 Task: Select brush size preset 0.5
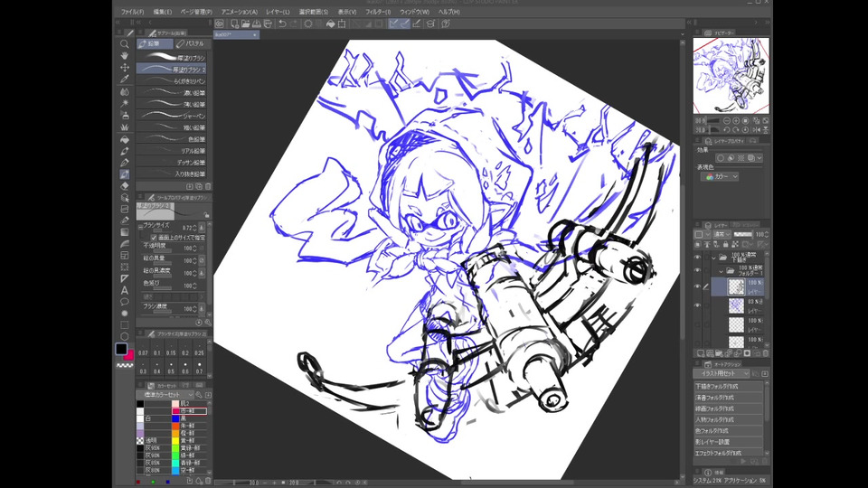171,369
